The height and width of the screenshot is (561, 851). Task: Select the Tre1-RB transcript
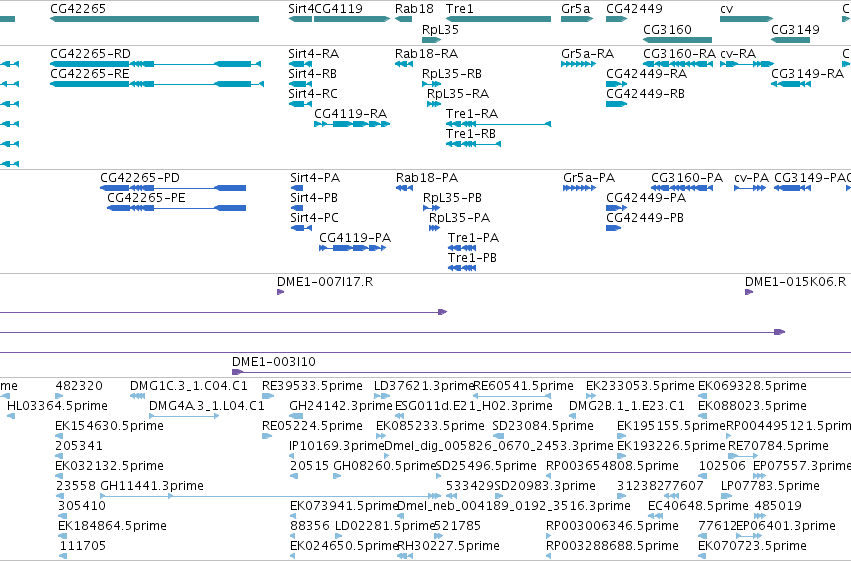[473, 144]
